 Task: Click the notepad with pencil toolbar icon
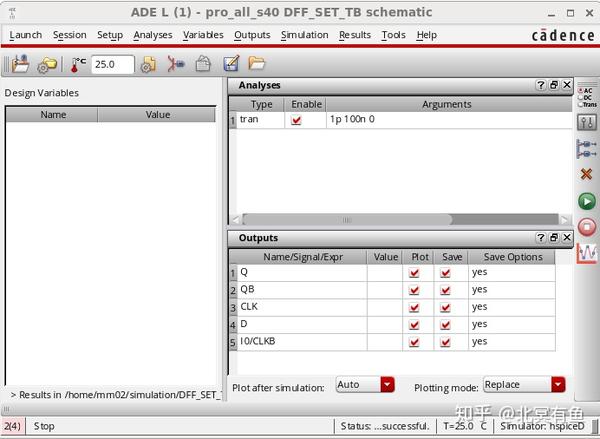click(x=231, y=64)
